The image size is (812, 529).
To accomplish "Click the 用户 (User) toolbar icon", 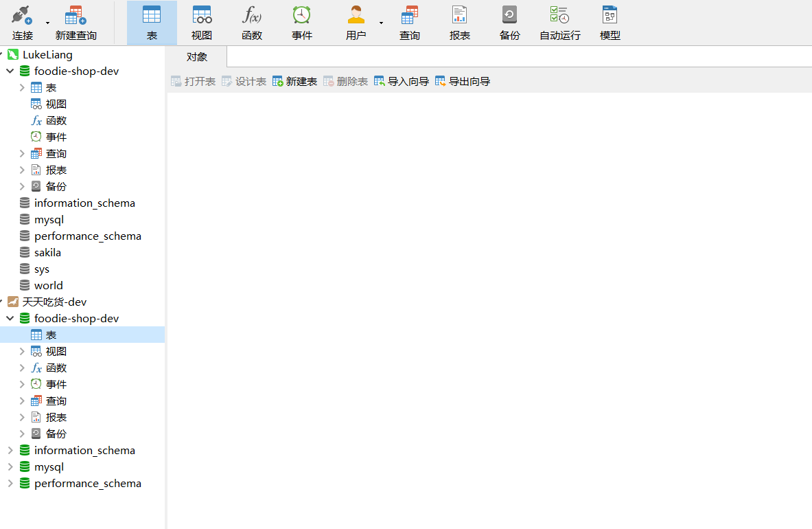I will [356, 23].
